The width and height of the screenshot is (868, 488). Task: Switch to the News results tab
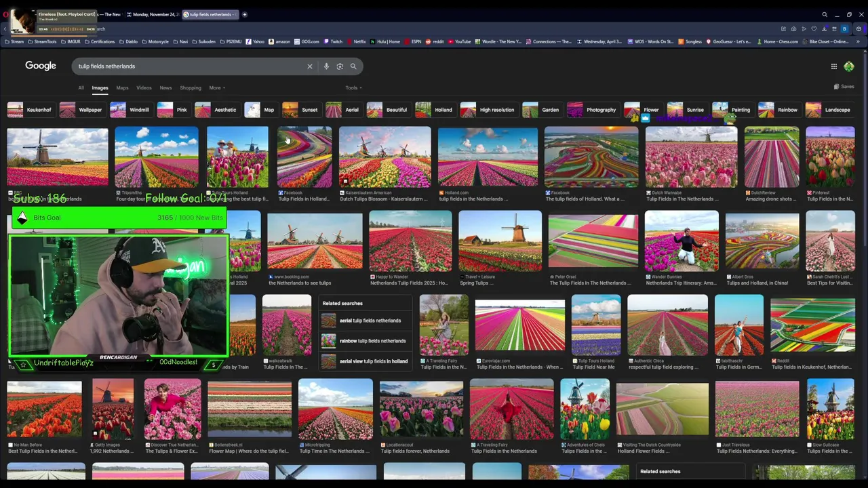pyautogui.click(x=165, y=87)
